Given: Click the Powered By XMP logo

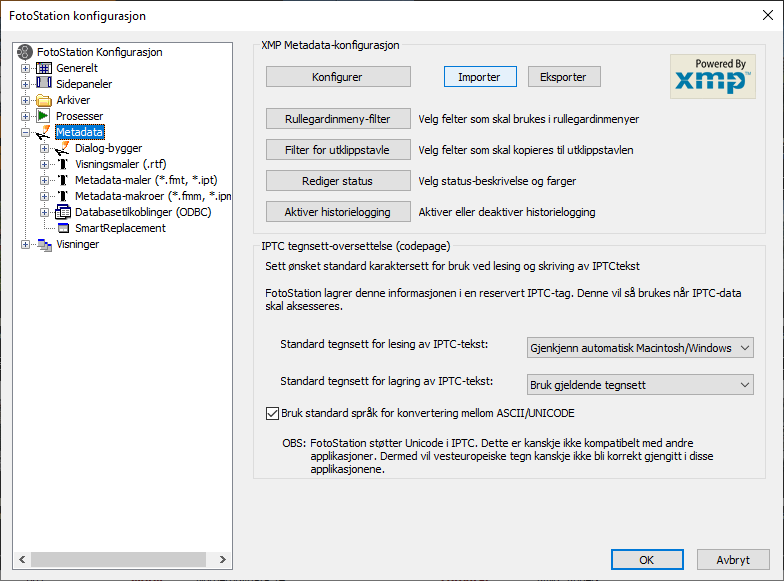Looking at the screenshot, I should point(711,76).
